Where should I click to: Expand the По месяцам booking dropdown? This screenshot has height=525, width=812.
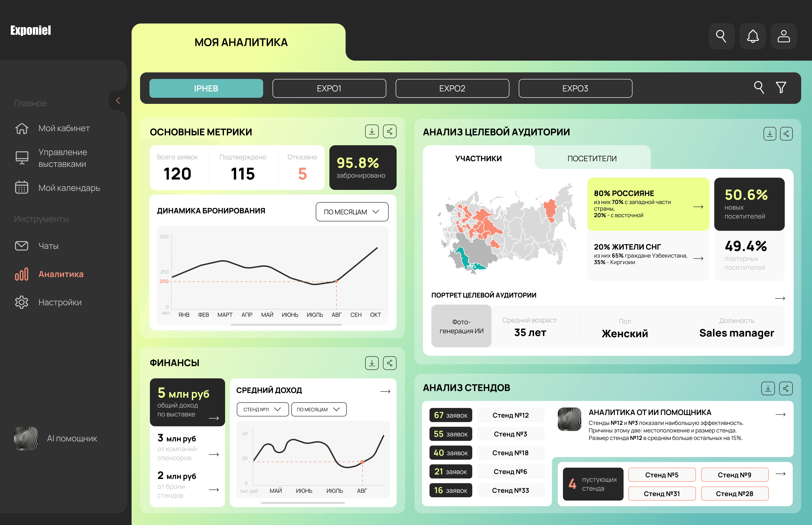[x=352, y=212]
